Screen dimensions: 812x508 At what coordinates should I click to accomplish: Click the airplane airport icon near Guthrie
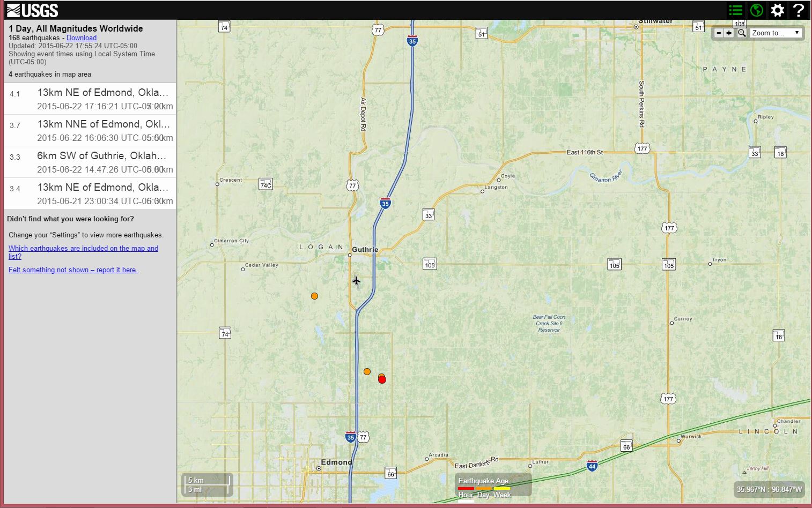356,281
